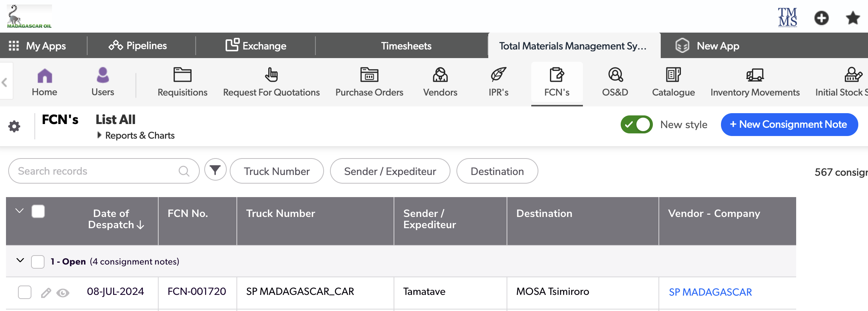Click the settings gear beside FCN's
Image resolution: width=868 pixels, height=311 pixels.
[x=14, y=126]
